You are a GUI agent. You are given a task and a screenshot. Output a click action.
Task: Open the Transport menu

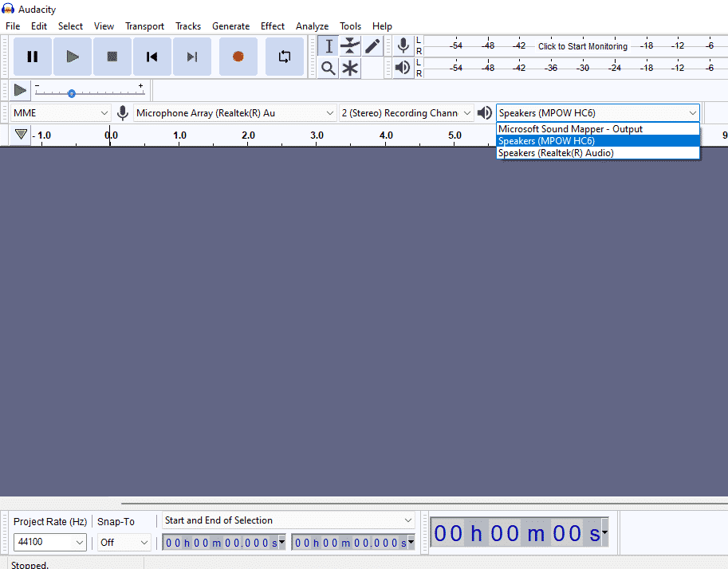pyautogui.click(x=145, y=26)
